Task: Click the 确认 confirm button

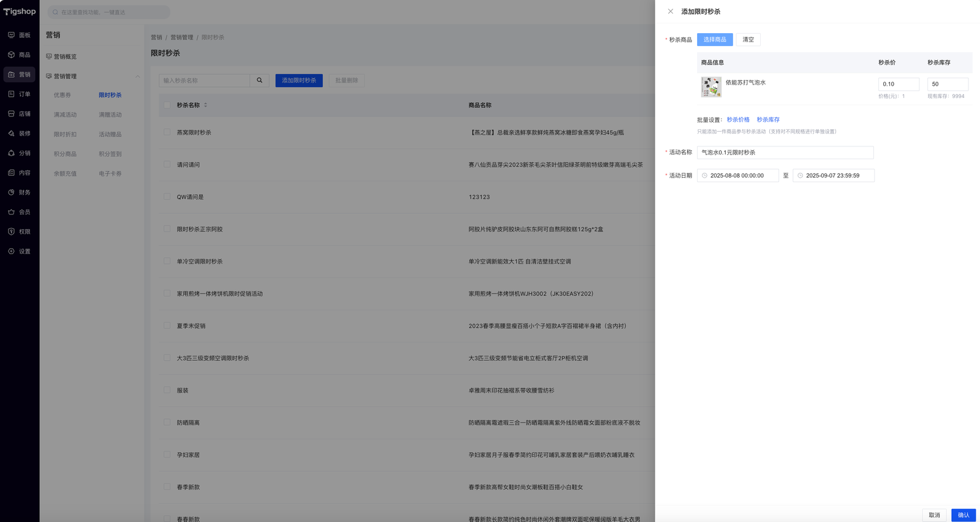Action: 963,515
